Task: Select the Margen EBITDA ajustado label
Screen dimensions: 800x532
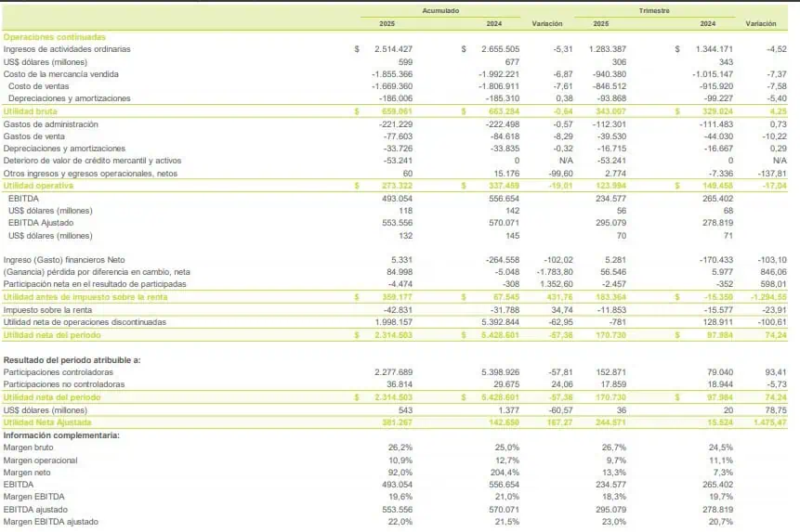Action: tap(50, 523)
